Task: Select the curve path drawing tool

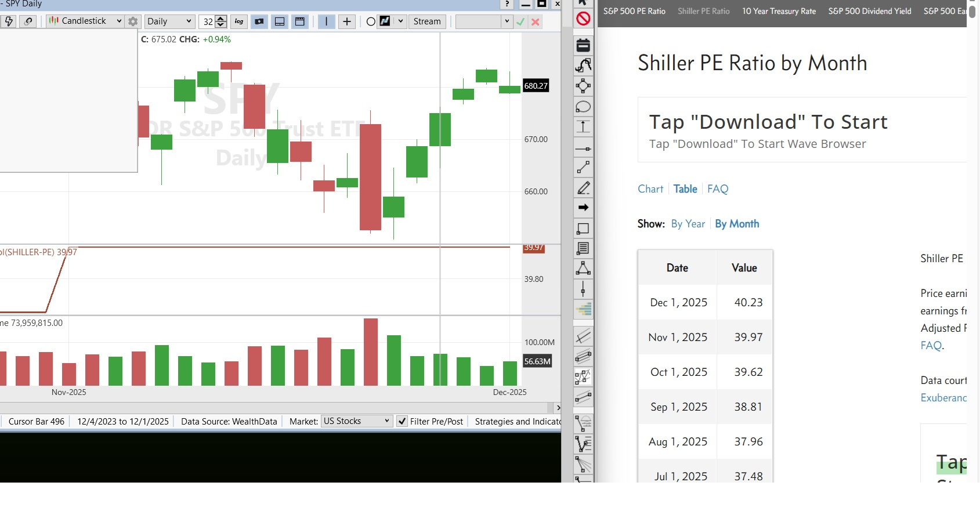Action: point(583,65)
